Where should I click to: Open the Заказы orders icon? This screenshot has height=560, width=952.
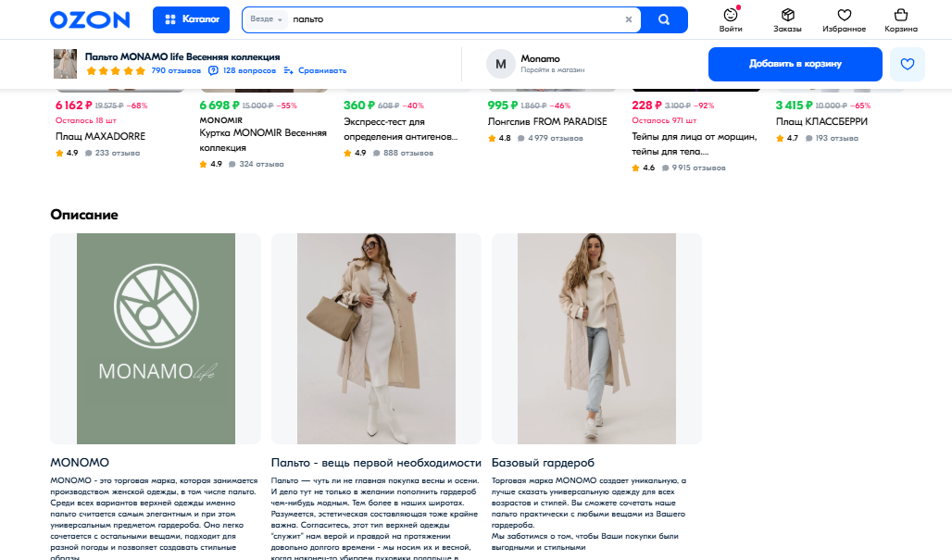(x=787, y=19)
